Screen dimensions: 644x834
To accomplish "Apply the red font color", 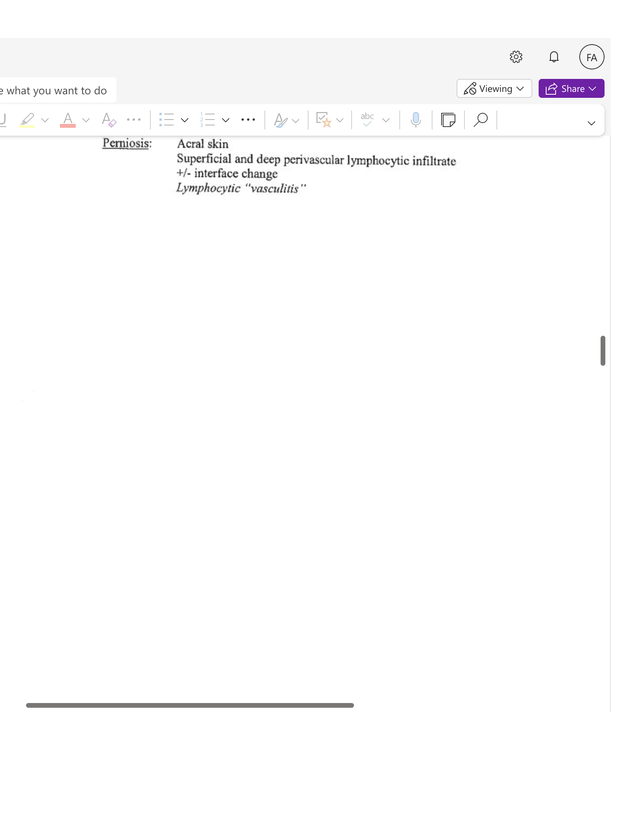I will [x=68, y=120].
